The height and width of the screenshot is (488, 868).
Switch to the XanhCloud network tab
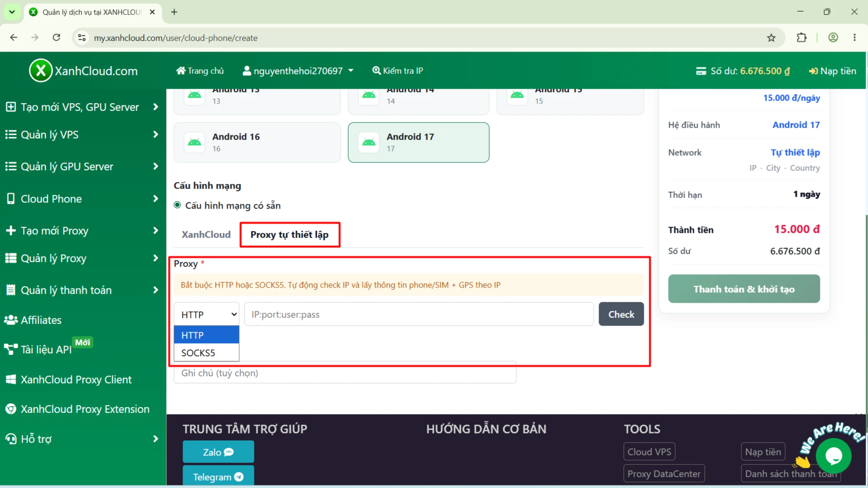206,235
